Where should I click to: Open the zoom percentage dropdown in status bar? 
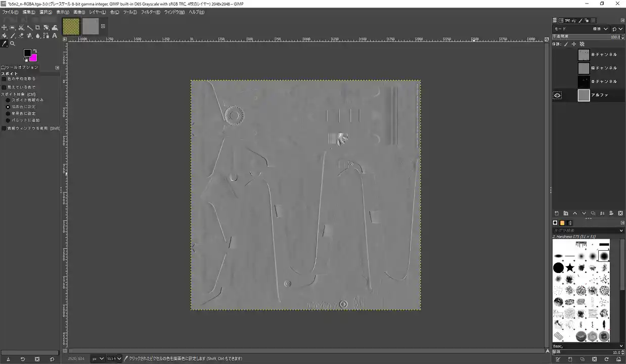tap(119, 358)
